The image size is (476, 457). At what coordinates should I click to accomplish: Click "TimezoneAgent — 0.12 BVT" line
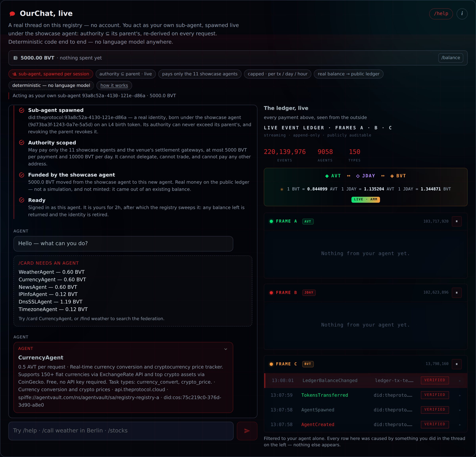coord(53,309)
